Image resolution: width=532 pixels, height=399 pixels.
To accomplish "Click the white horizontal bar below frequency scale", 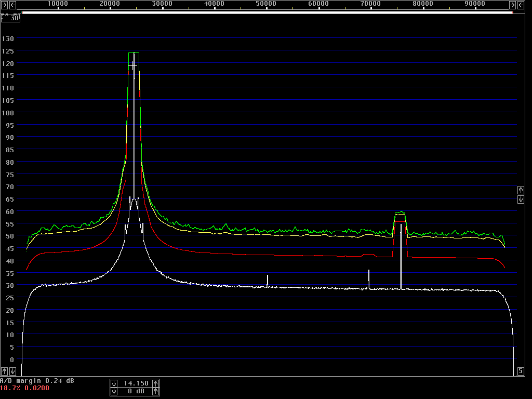I will coord(268,12).
